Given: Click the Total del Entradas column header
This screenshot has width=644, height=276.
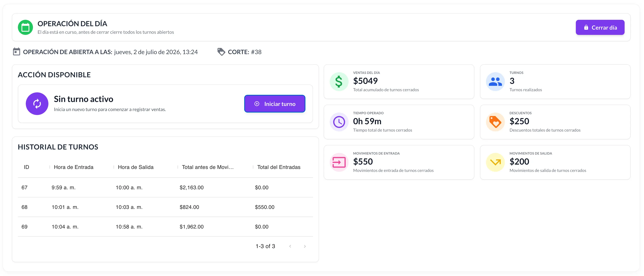Looking at the screenshot, I should tap(279, 167).
